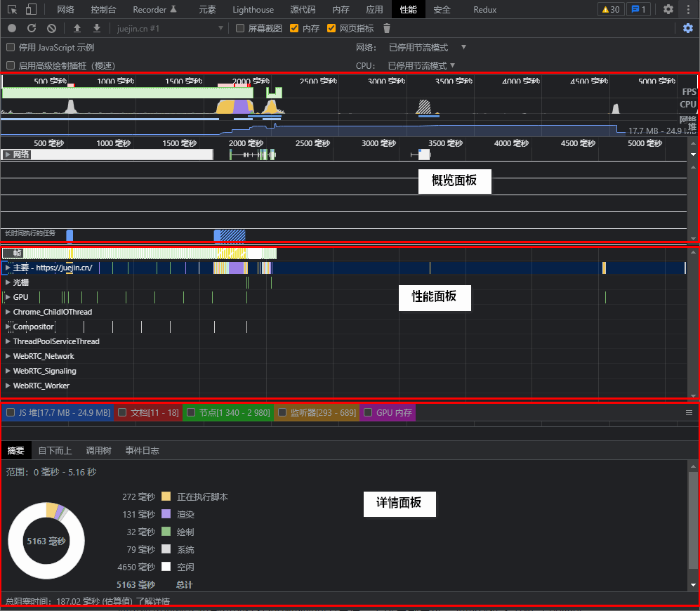Viewport: 700px width, 611px height.
Task: Uncheck the 内存 checkbox
Action: (295, 28)
